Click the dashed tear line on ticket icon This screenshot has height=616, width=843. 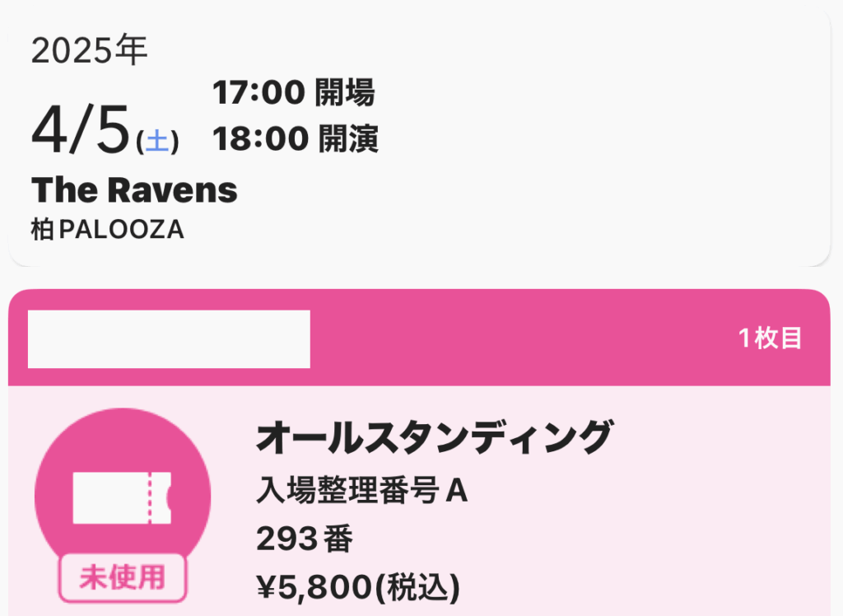pos(150,497)
